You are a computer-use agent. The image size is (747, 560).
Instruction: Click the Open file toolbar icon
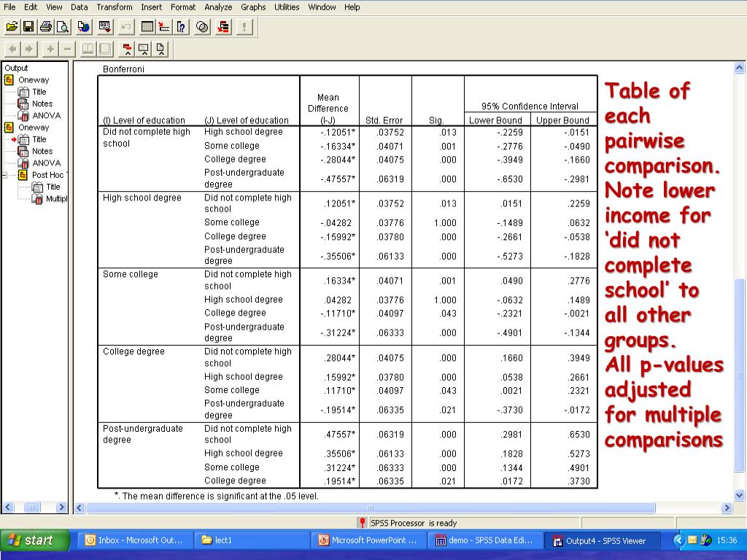12,27
